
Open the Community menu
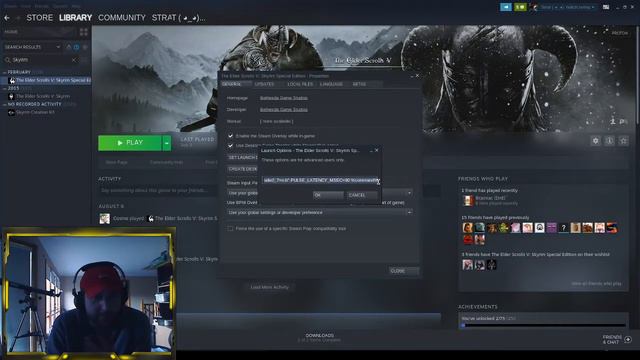coord(122,18)
